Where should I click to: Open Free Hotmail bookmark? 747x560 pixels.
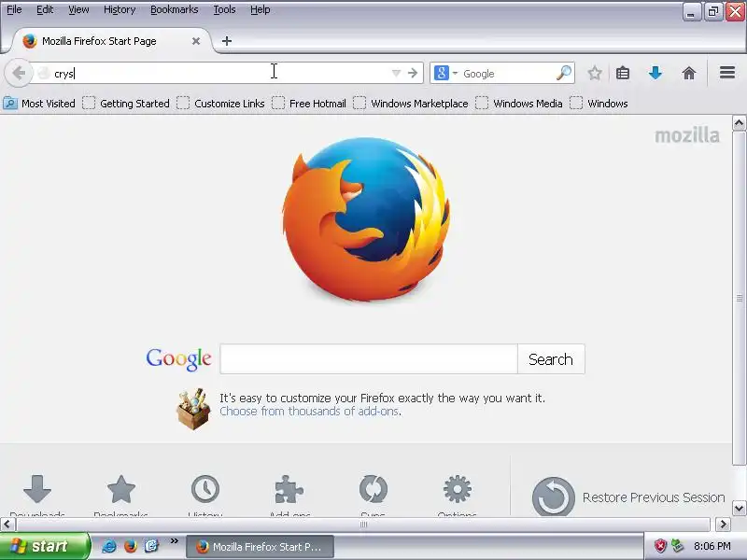click(x=309, y=104)
